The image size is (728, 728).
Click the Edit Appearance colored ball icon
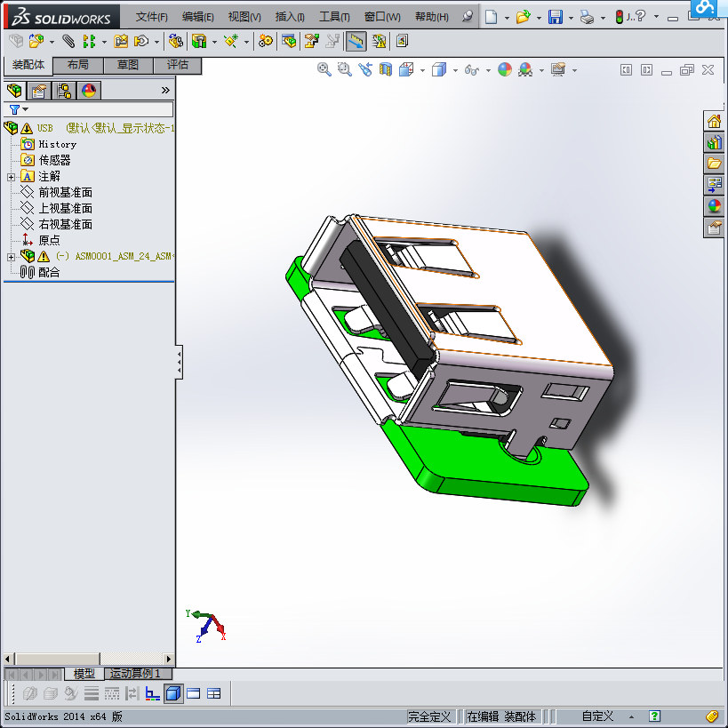click(507, 69)
